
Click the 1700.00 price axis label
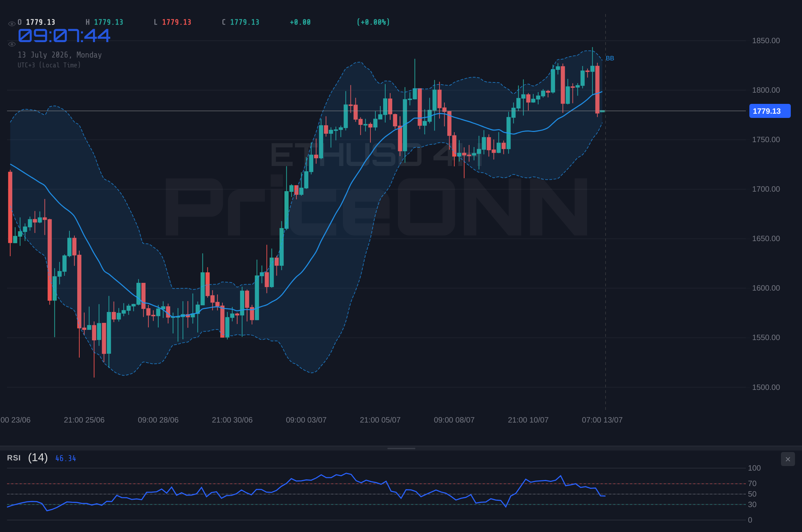(766, 189)
